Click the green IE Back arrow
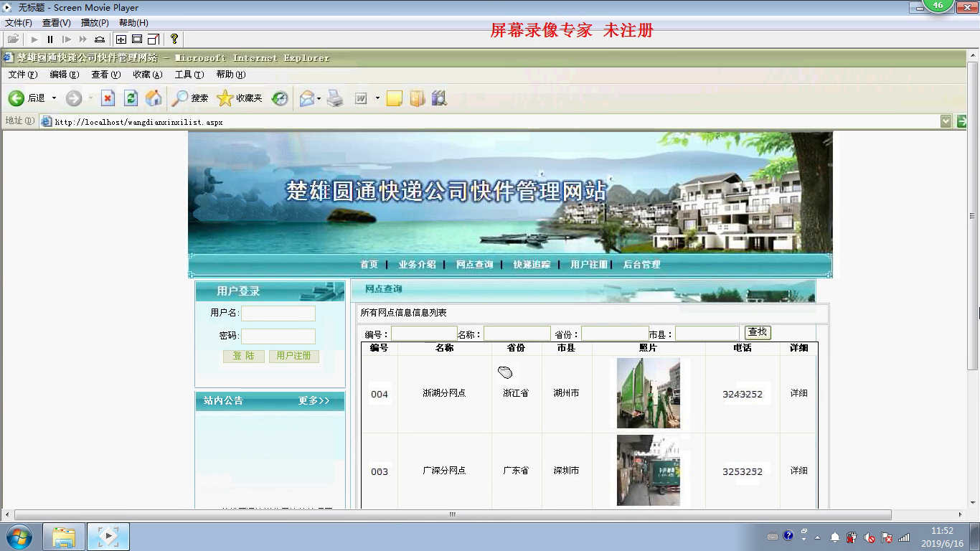This screenshot has height=551, width=980. [x=16, y=98]
